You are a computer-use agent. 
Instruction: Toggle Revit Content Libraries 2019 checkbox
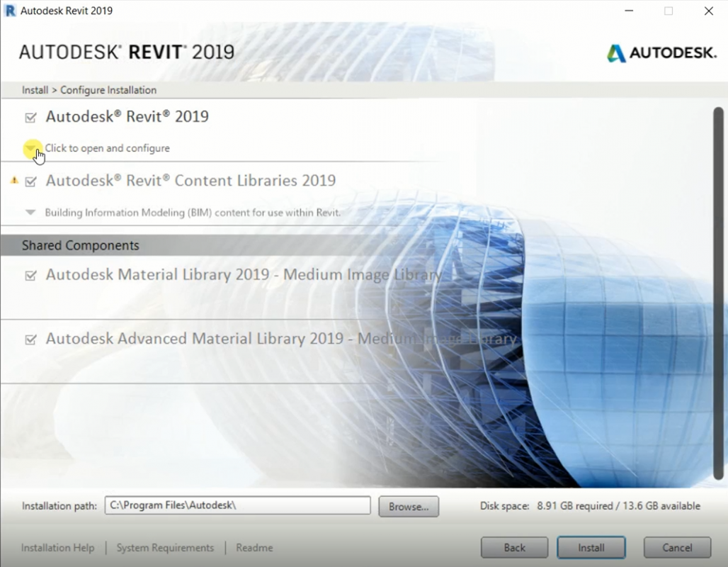click(30, 182)
